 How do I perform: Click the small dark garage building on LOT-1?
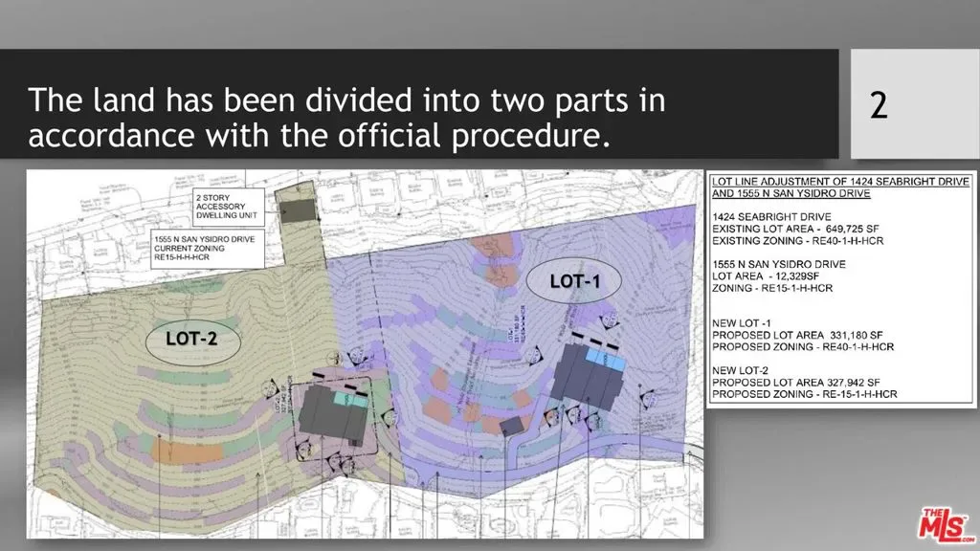513,426
